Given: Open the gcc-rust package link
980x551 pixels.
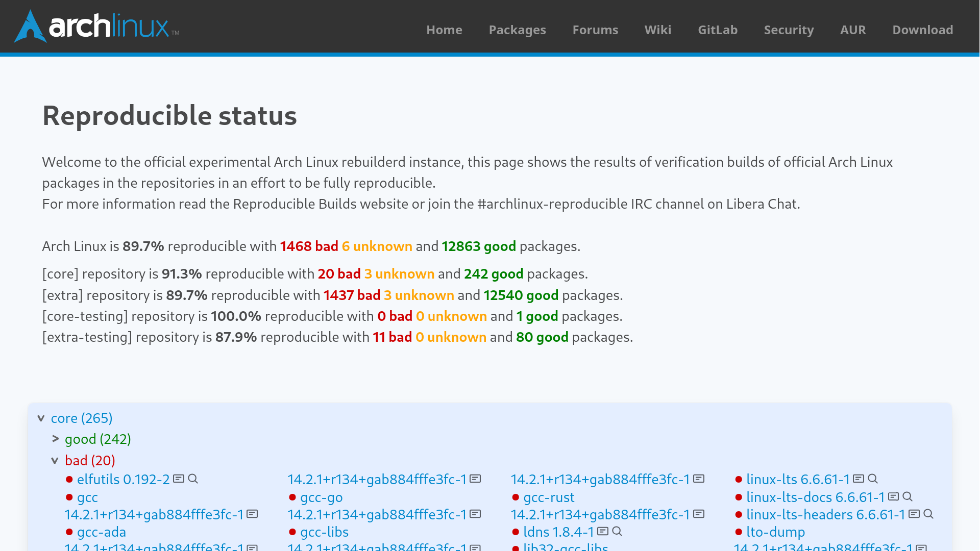Looking at the screenshot, I should (549, 497).
